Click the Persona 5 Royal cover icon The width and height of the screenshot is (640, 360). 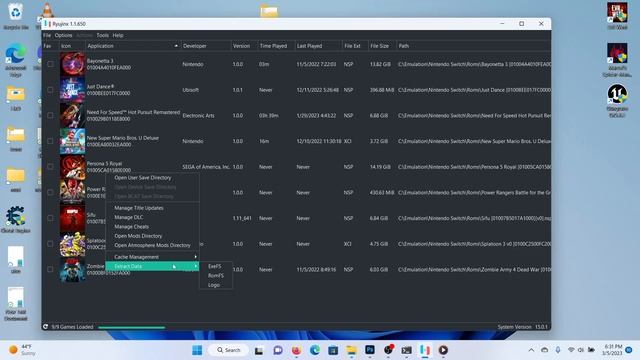click(x=73, y=167)
